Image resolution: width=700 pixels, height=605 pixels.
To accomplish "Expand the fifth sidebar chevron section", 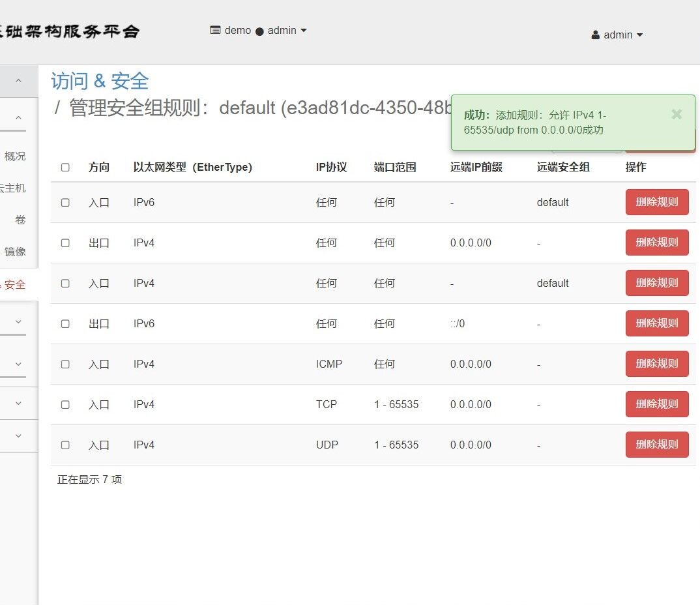I will [18, 403].
